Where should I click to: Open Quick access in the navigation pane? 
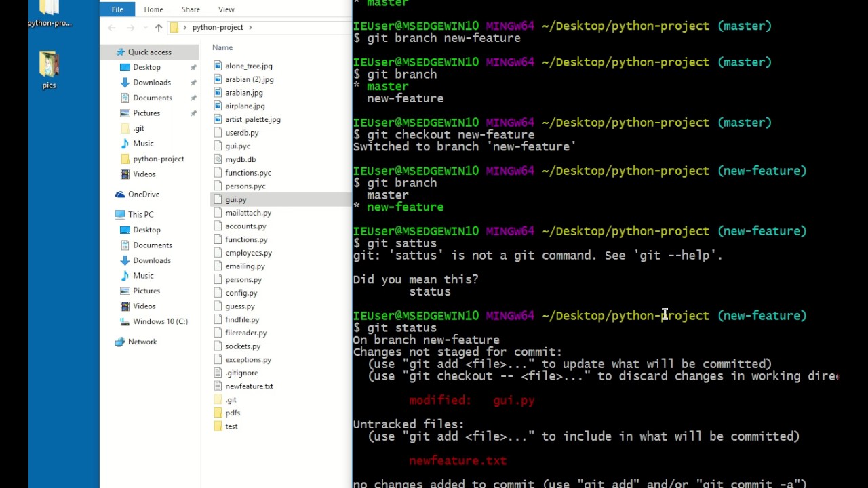pyautogui.click(x=149, y=52)
